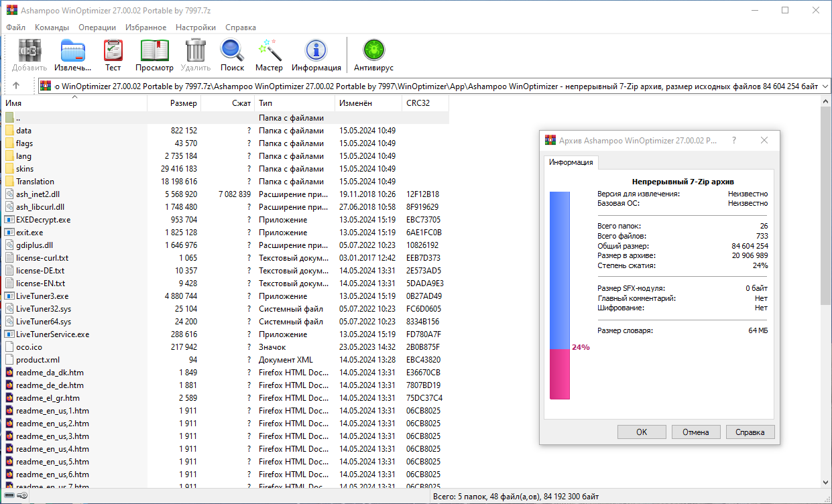The height and width of the screenshot is (504, 832).
Task: Click the Поиск (Find) magnifier icon
Action: 232,52
